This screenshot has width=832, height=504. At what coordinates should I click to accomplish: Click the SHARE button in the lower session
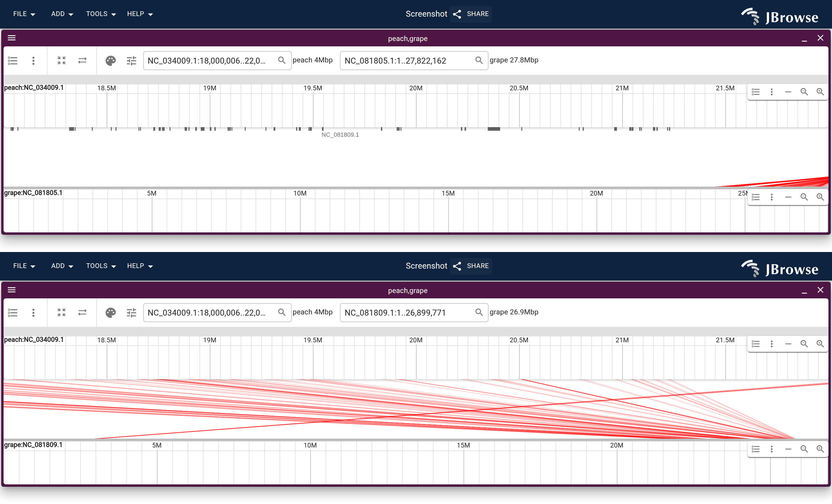tap(471, 266)
